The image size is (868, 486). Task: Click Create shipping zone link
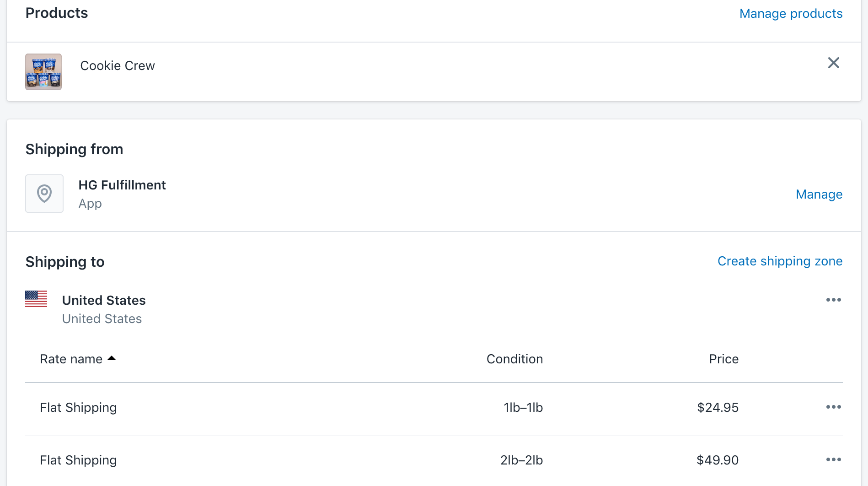pos(780,261)
